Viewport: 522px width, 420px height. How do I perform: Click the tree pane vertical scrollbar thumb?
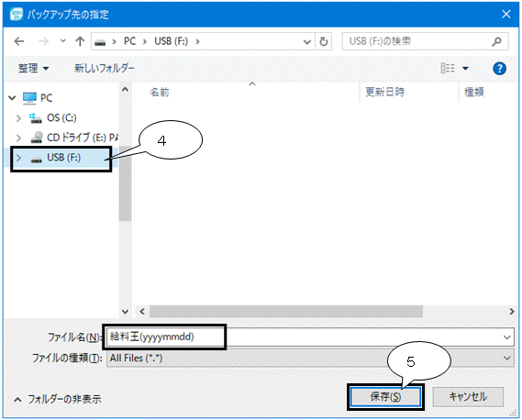(125, 183)
